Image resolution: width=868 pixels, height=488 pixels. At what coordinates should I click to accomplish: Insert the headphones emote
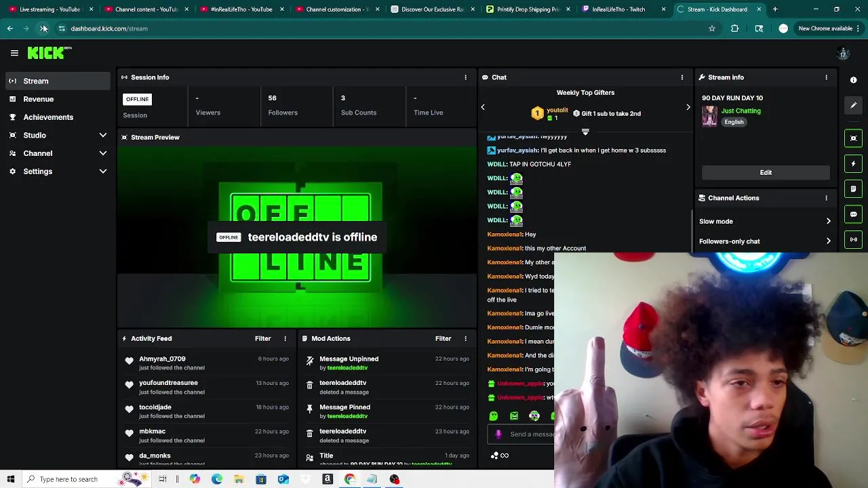(x=534, y=416)
